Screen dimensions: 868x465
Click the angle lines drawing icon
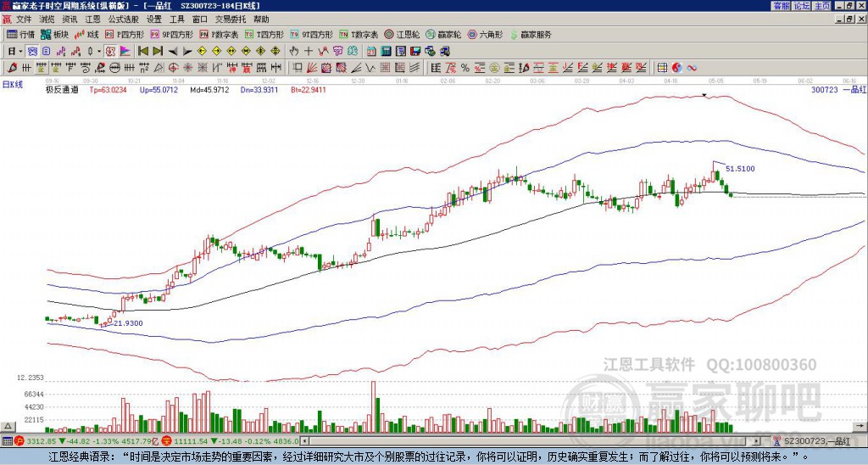point(357,68)
